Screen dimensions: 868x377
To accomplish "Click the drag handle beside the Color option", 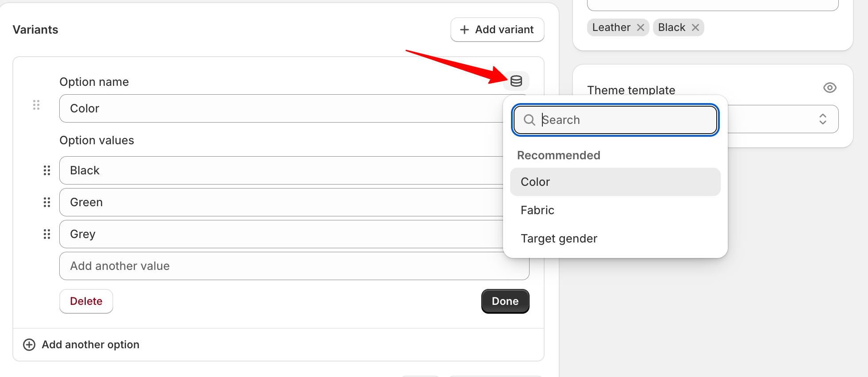I will (36, 105).
